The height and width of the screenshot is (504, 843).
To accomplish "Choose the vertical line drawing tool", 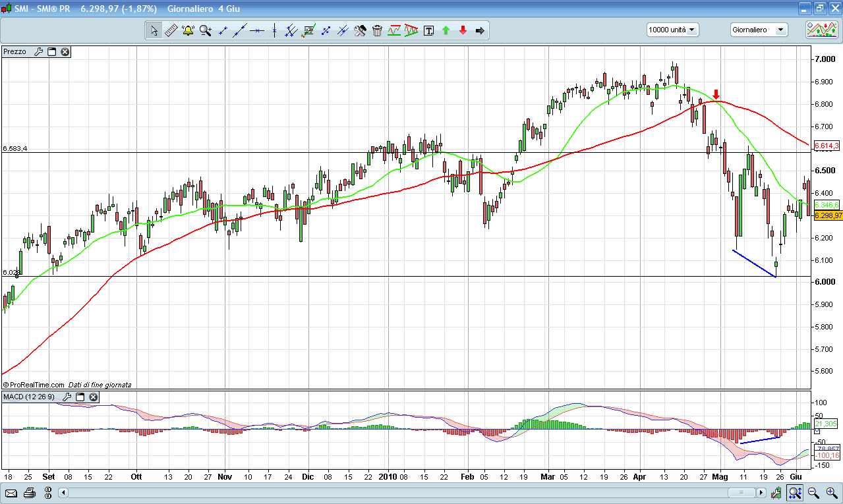I will (274, 30).
